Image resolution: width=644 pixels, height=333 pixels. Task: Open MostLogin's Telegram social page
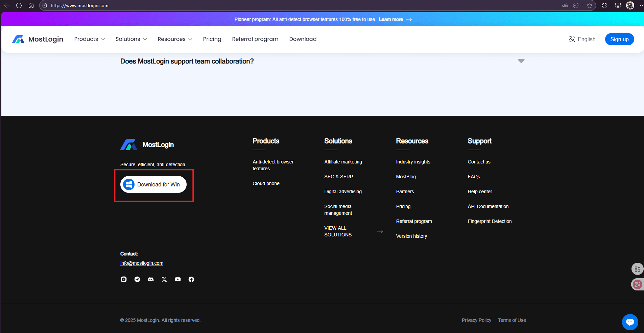[137, 279]
